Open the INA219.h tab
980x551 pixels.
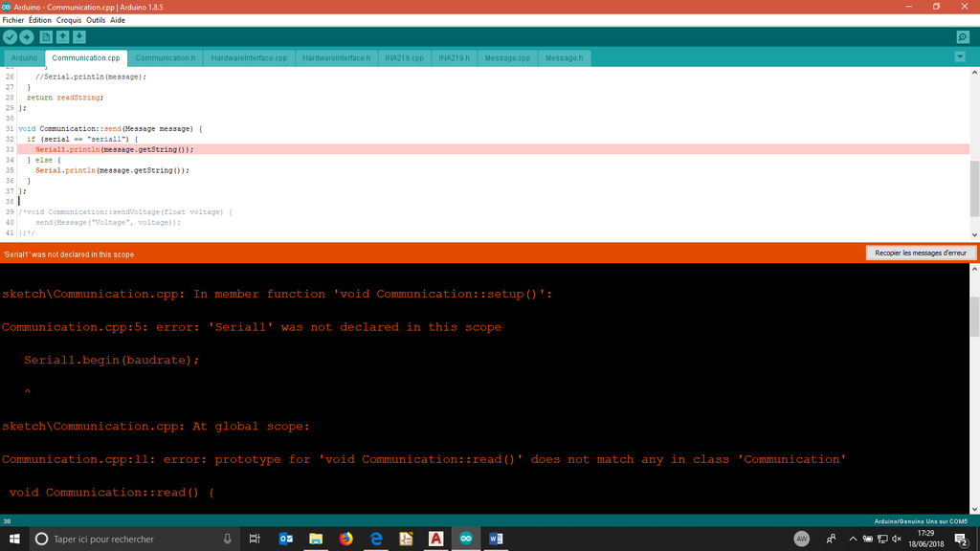click(454, 58)
